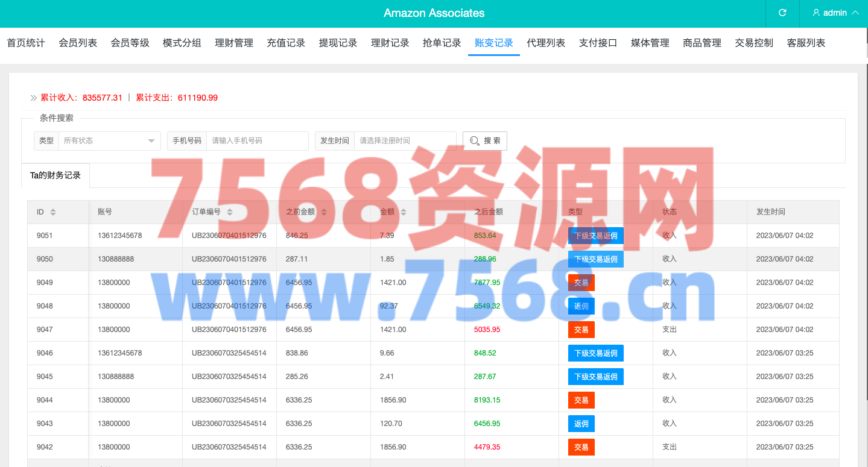The height and width of the screenshot is (467, 868).
Task: Click 下级交易返佣 tag in row 9051
Action: coord(595,236)
